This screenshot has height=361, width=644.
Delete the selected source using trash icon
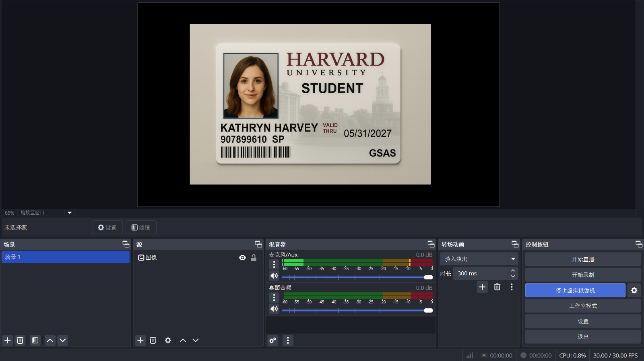[153, 340]
